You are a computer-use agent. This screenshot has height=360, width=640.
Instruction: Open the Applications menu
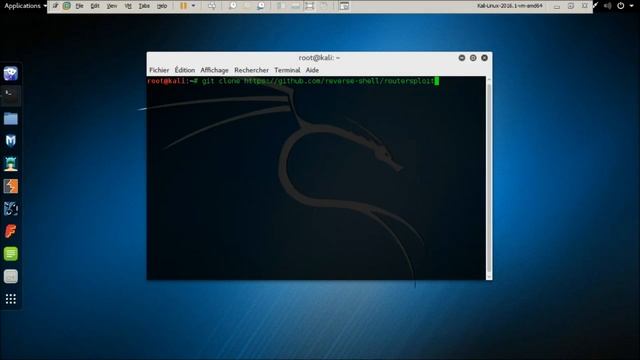pyautogui.click(x=25, y=6)
